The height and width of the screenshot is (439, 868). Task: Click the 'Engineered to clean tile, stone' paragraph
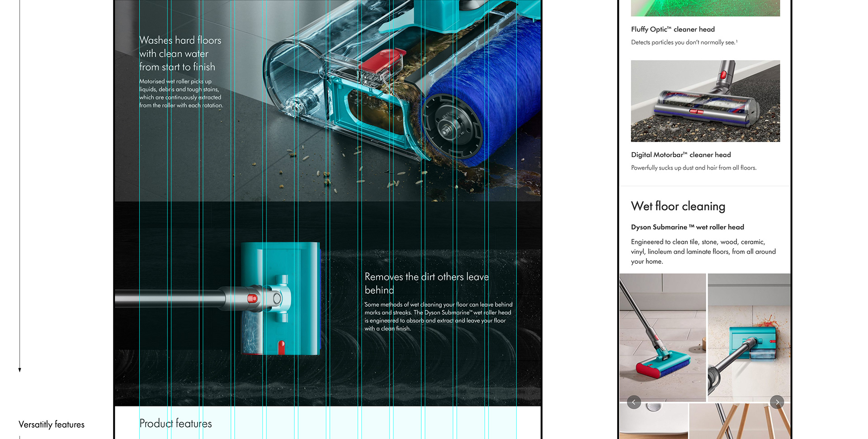coord(703,252)
